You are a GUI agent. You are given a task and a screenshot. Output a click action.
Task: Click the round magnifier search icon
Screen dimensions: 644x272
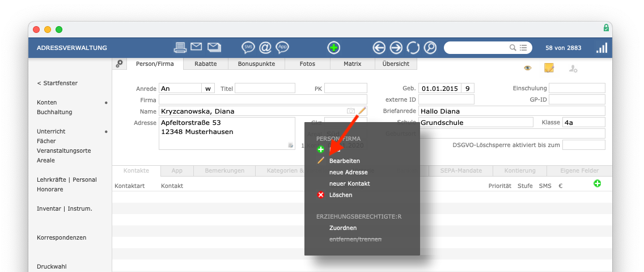(430, 48)
